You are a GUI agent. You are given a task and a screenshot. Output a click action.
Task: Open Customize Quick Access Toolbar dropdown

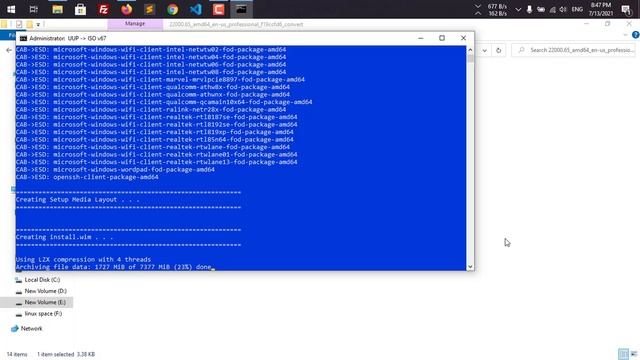(38, 25)
